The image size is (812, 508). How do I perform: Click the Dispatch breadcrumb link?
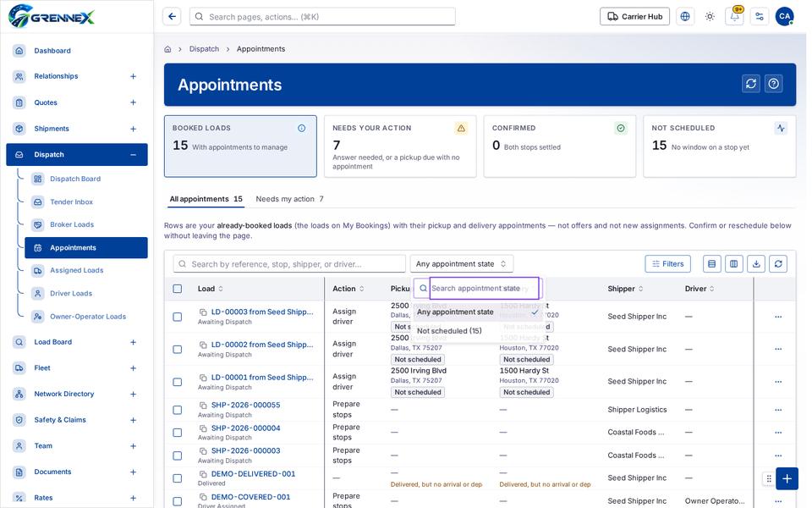pos(204,49)
